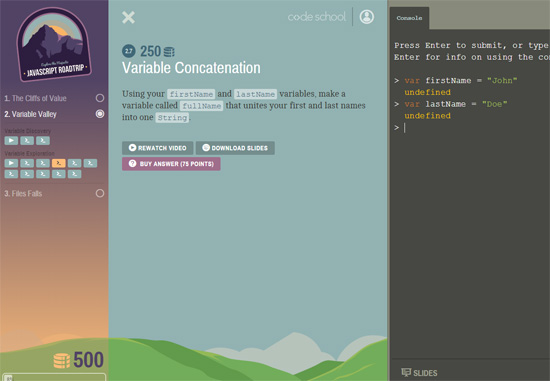Image resolution: width=550 pixels, height=381 pixels.
Task: Buy the answer for 75 points
Action: click(x=171, y=164)
